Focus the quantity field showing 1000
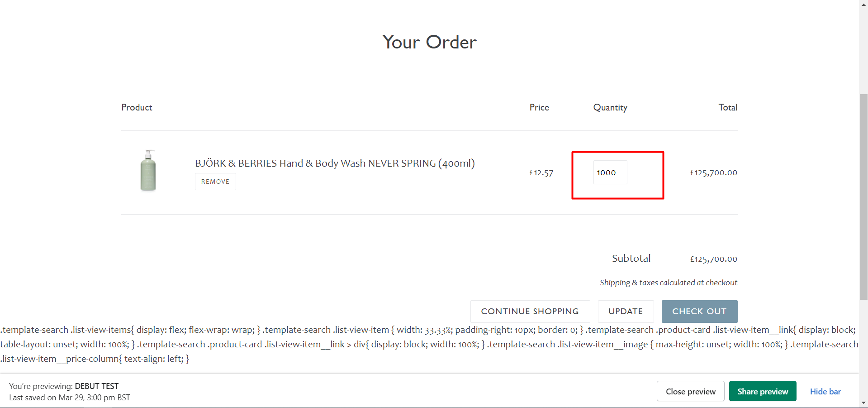This screenshot has width=868, height=408. [610, 173]
